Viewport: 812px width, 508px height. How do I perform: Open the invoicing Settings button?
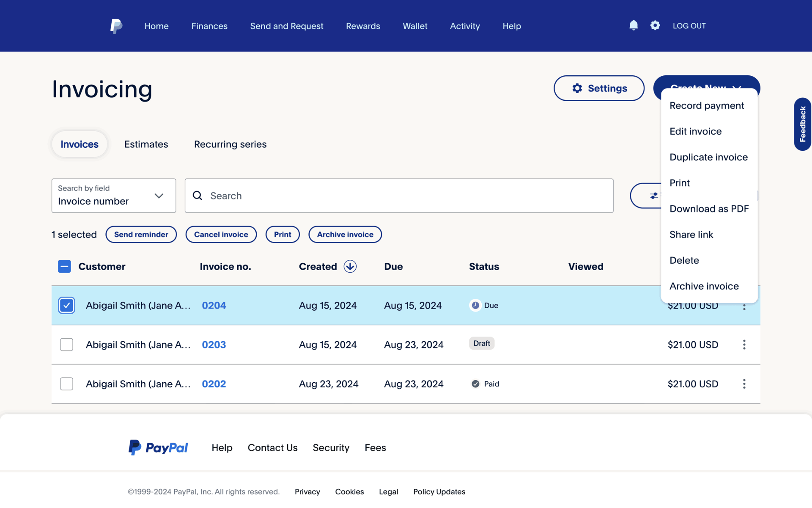(x=599, y=88)
